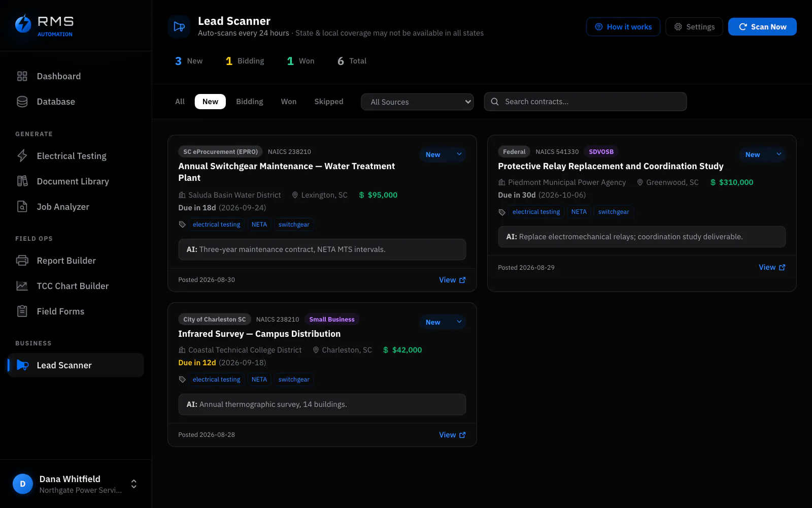Select the New filter tab
Viewport: 812px width, 508px height.
(210, 102)
